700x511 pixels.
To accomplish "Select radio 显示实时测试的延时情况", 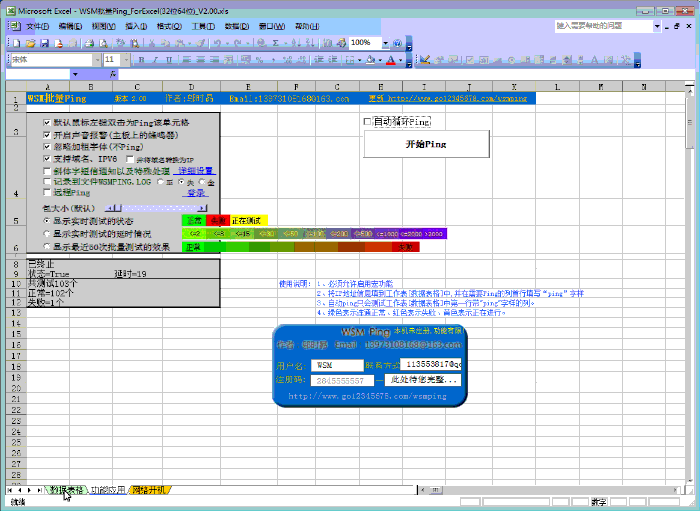I will coord(46,233).
